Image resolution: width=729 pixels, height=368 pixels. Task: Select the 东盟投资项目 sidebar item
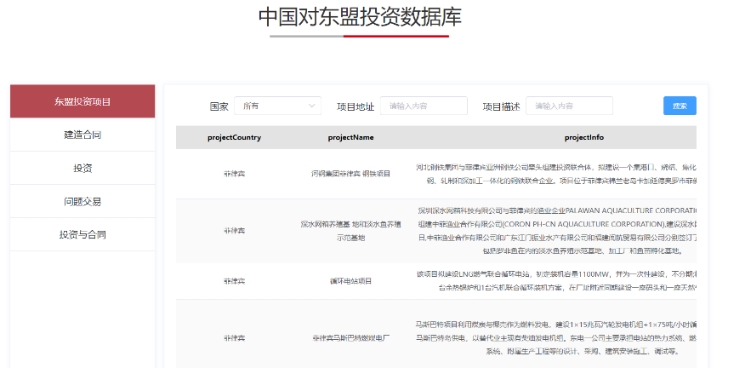83,101
